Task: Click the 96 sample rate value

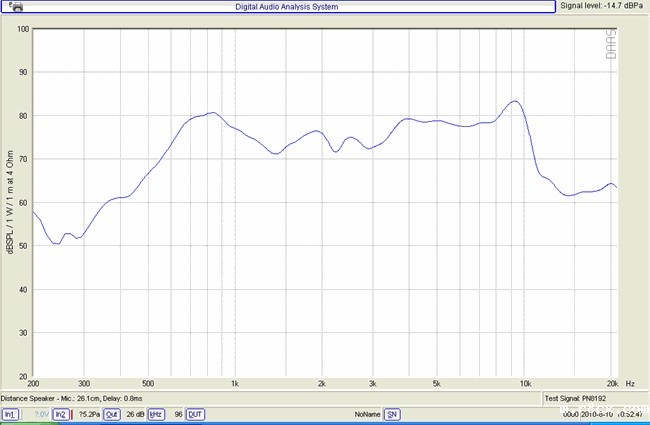Action: tap(176, 414)
